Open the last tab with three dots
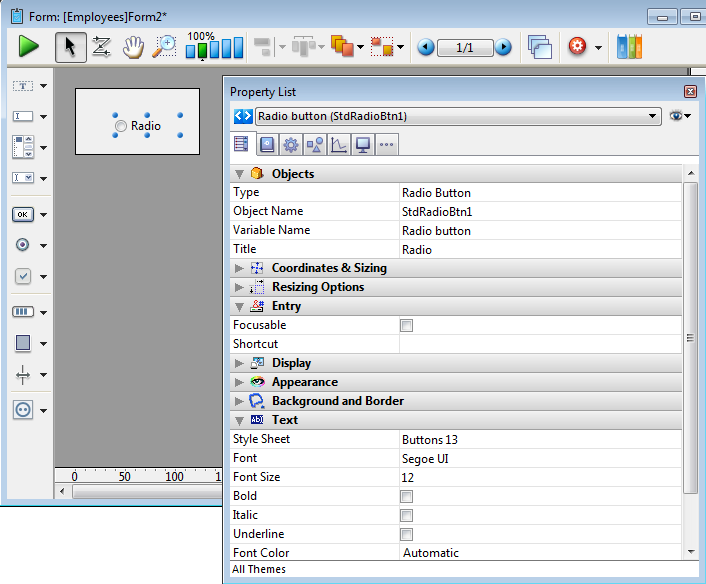The image size is (706, 584). coord(387,145)
